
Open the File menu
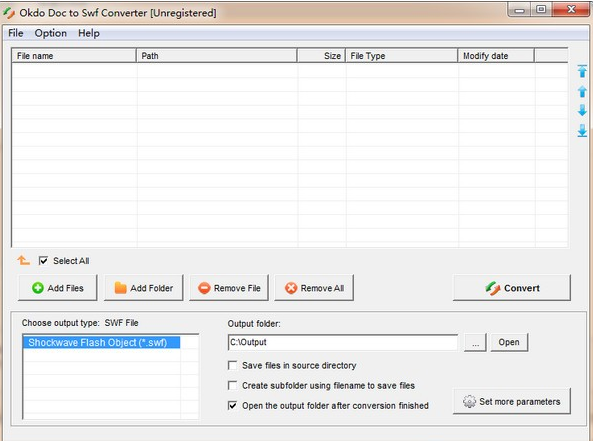click(16, 33)
